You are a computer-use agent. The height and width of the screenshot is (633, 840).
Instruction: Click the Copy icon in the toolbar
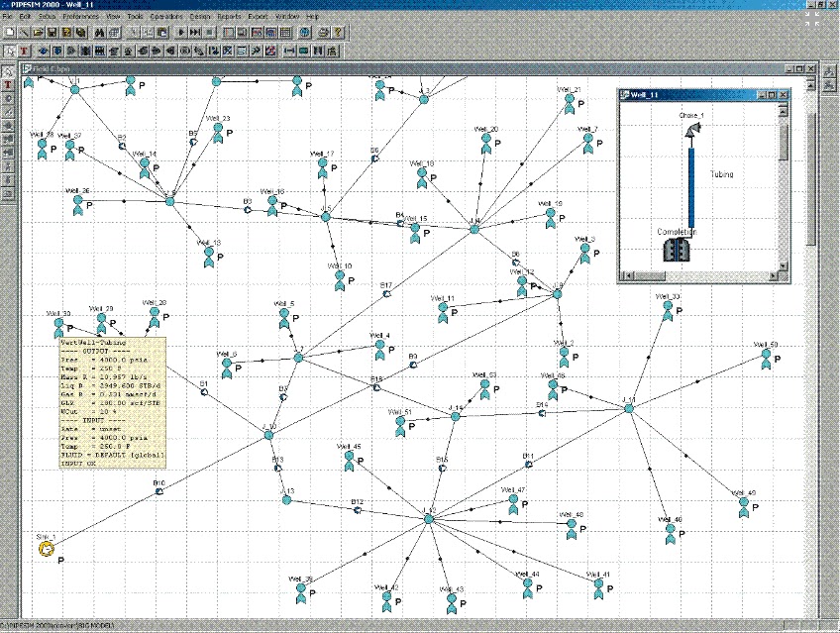146,33
